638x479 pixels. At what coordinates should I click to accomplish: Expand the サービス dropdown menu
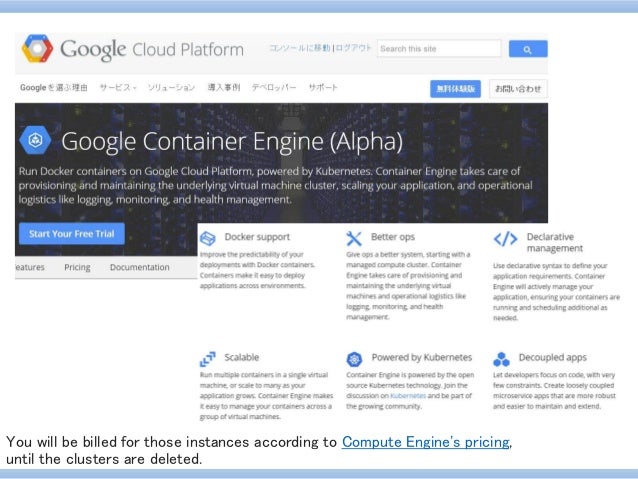[x=118, y=87]
